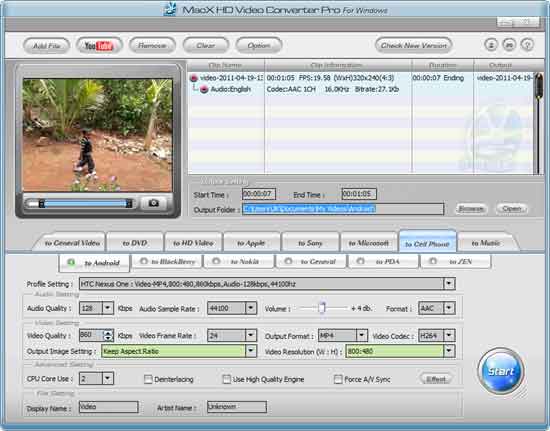Screen dimensions: 550x431
Task: Open the Option button
Action: [259, 45]
